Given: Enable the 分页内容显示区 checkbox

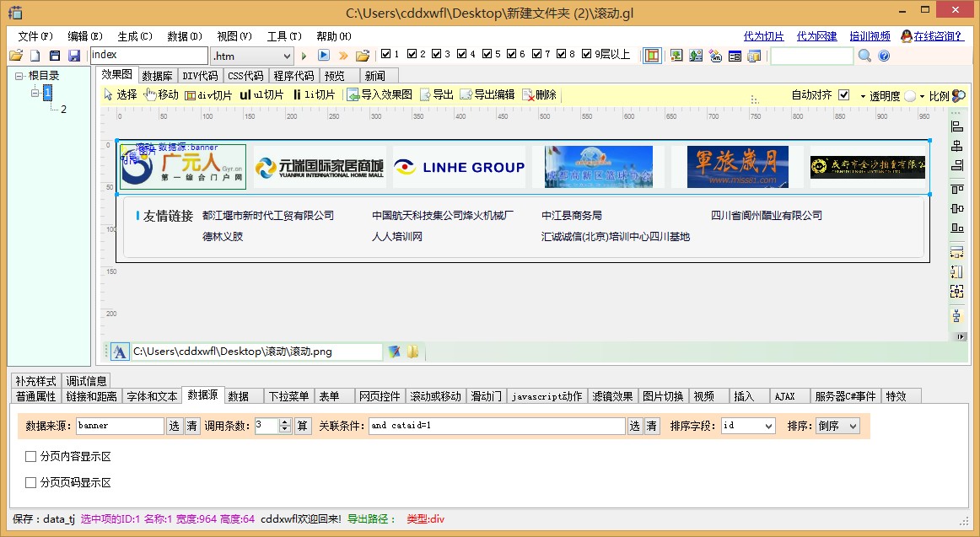Looking at the screenshot, I should [30, 456].
